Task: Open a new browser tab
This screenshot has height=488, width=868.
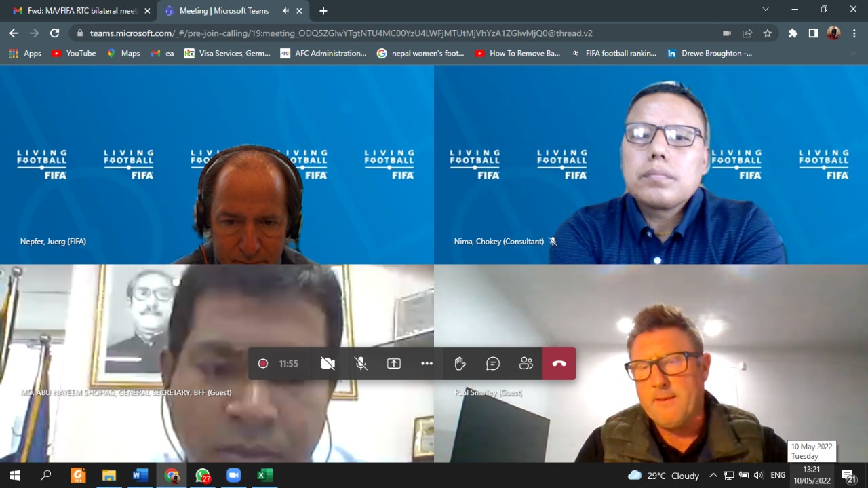Action: click(323, 11)
